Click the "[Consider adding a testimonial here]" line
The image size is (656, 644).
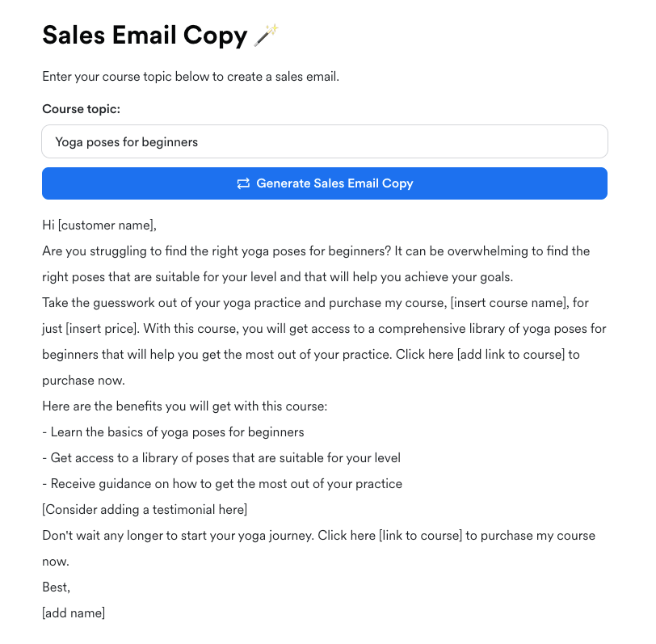145,510
